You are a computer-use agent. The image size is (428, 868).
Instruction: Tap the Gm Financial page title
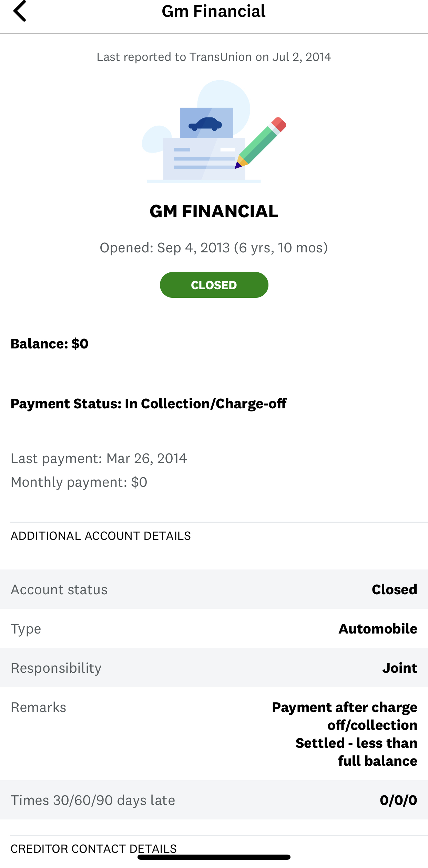click(214, 11)
